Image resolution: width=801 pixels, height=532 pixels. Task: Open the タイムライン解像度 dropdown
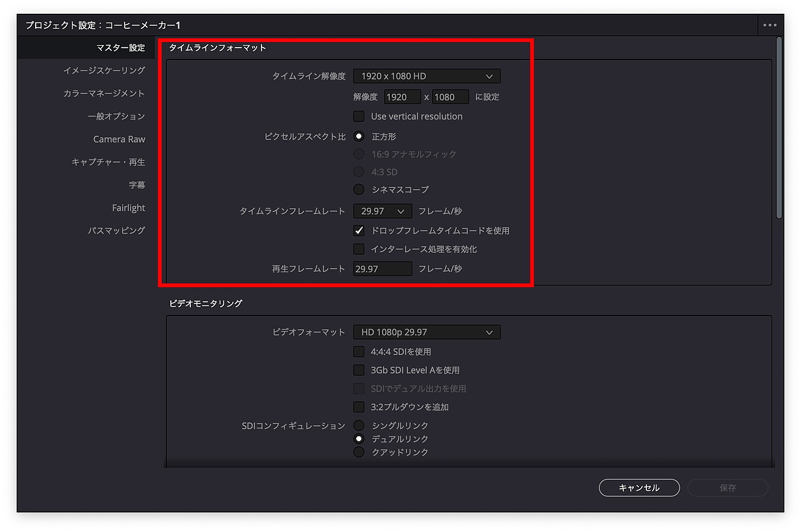tap(427, 76)
